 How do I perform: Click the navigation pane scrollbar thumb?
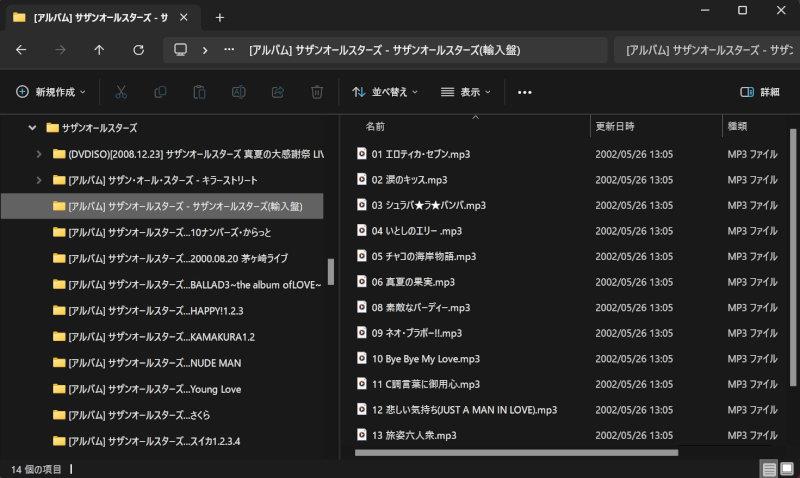[x=331, y=271]
